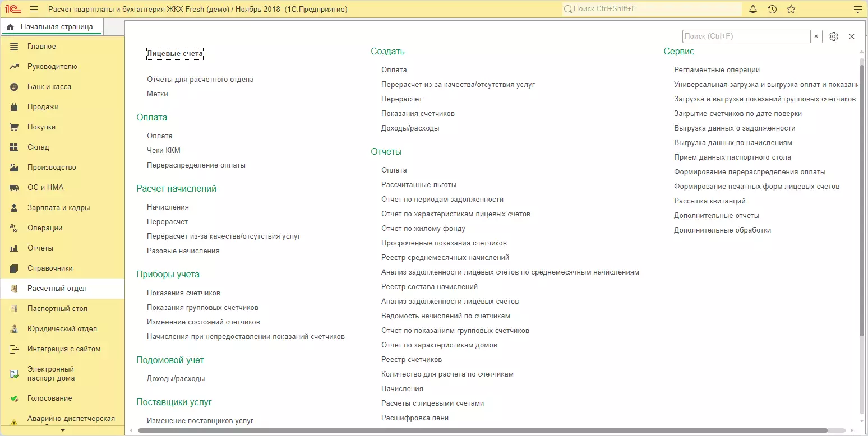Open Расчеты с лицевыми счетами
The height and width of the screenshot is (436, 868).
433,403
